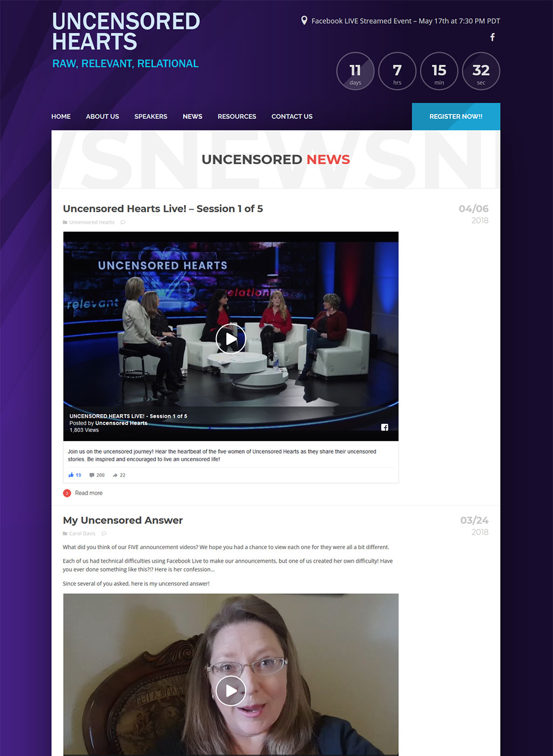Click 'What did you think of our FIVE' paragraph
Viewport: 553px width, 756px height.
click(226, 547)
